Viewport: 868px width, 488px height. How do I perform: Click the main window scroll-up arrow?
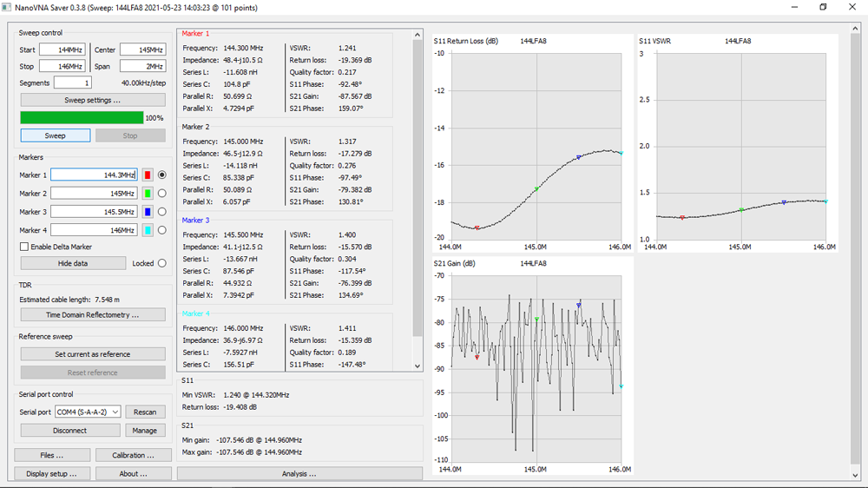tap(855, 29)
